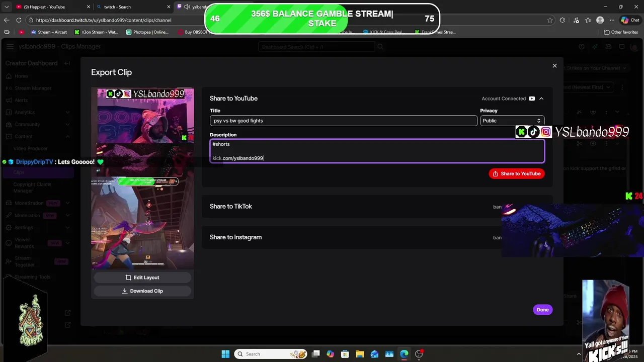Click the Dashboard Search field

(316, 47)
